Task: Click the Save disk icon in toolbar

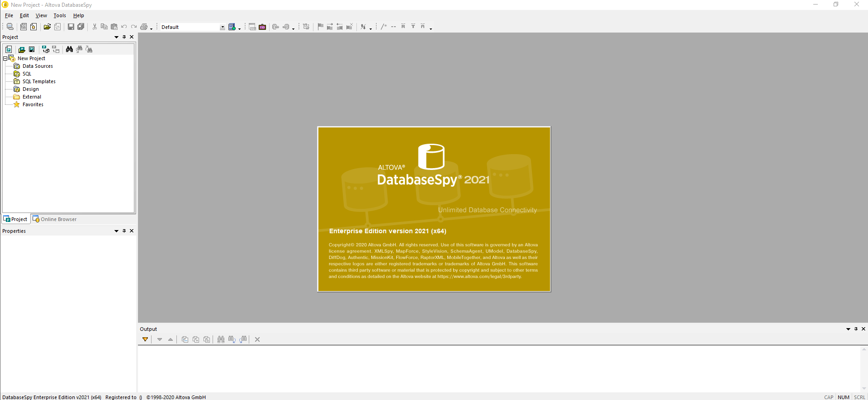Action: point(71,27)
